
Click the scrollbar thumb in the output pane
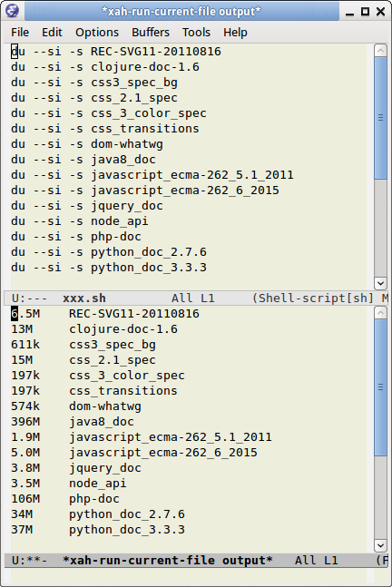(x=380, y=387)
